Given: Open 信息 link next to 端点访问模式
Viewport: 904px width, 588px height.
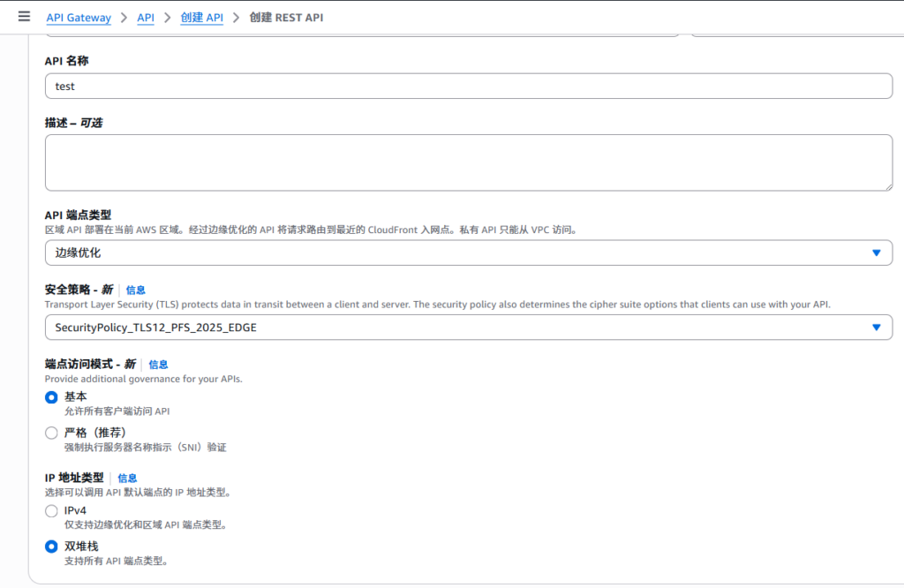Looking at the screenshot, I should pos(158,365).
